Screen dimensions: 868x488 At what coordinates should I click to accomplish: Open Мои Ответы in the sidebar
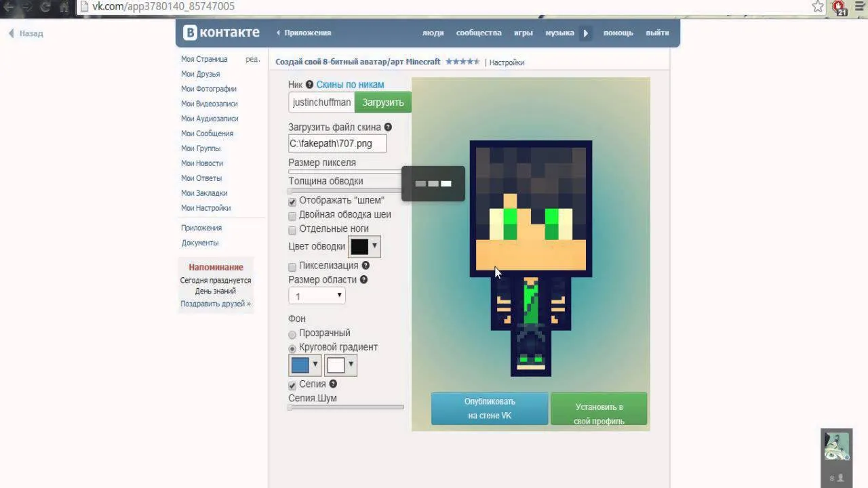tap(201, 178)
